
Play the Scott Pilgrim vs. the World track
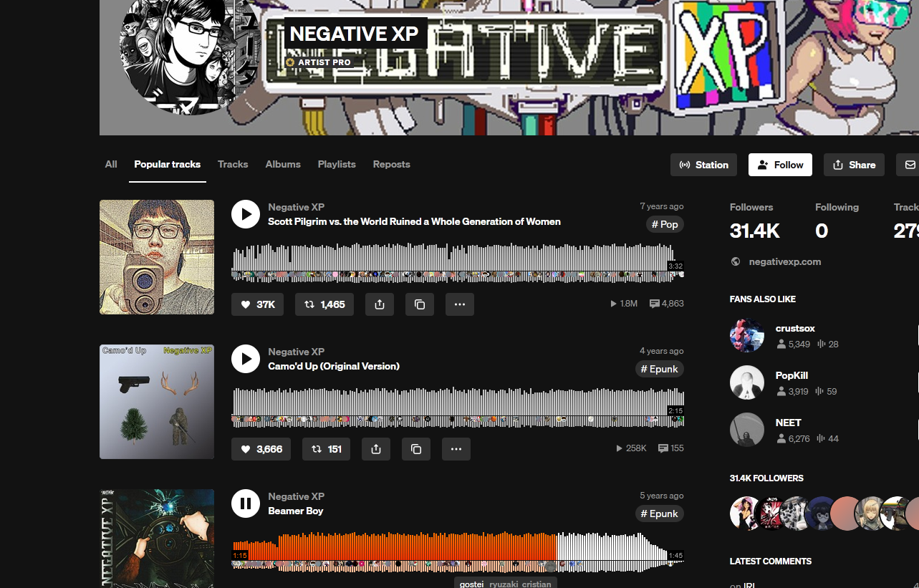(246, 214)
